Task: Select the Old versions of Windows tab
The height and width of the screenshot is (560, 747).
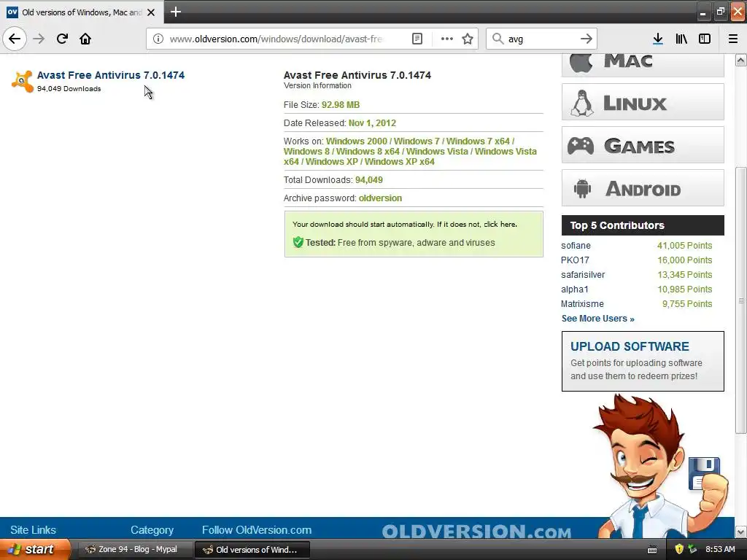Action: point(82,12)
